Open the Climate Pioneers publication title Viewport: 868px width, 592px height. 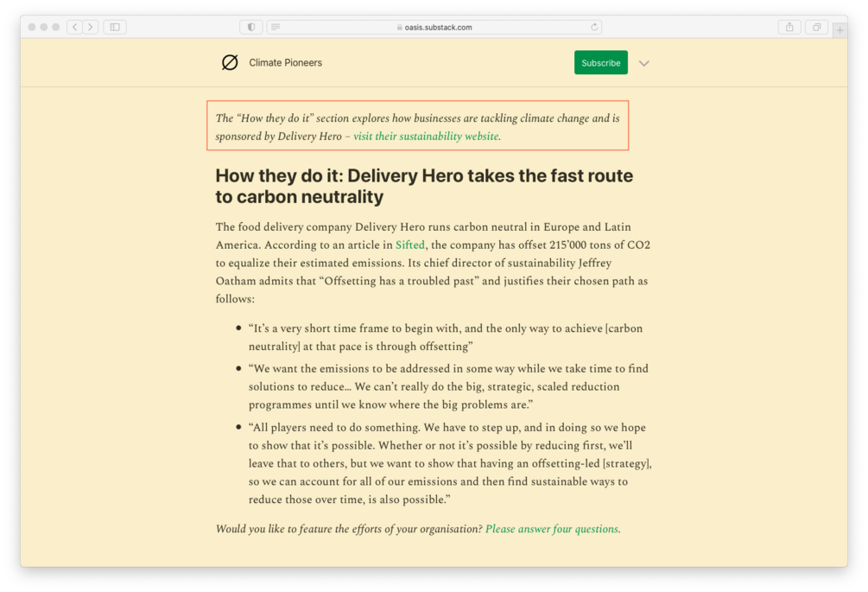(x=285, y=62)
